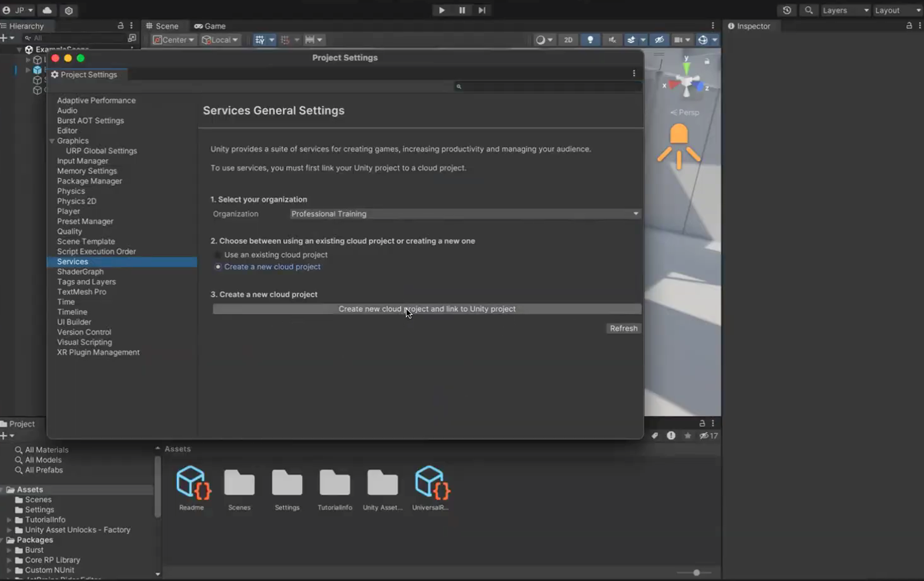Click the Project panel add (+) button
This screenshot has width=924, height=581.
pyautogui.click(x=4, y=436)
